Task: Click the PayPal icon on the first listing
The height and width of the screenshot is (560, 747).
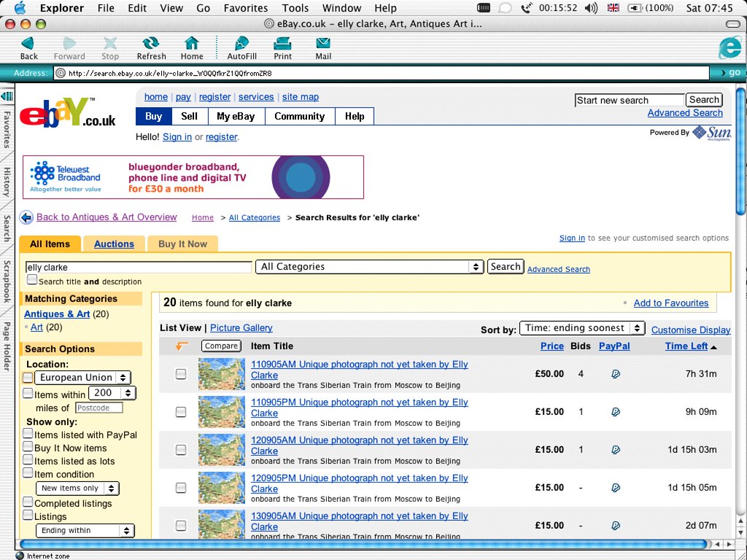Action: [x=615, y=373]
